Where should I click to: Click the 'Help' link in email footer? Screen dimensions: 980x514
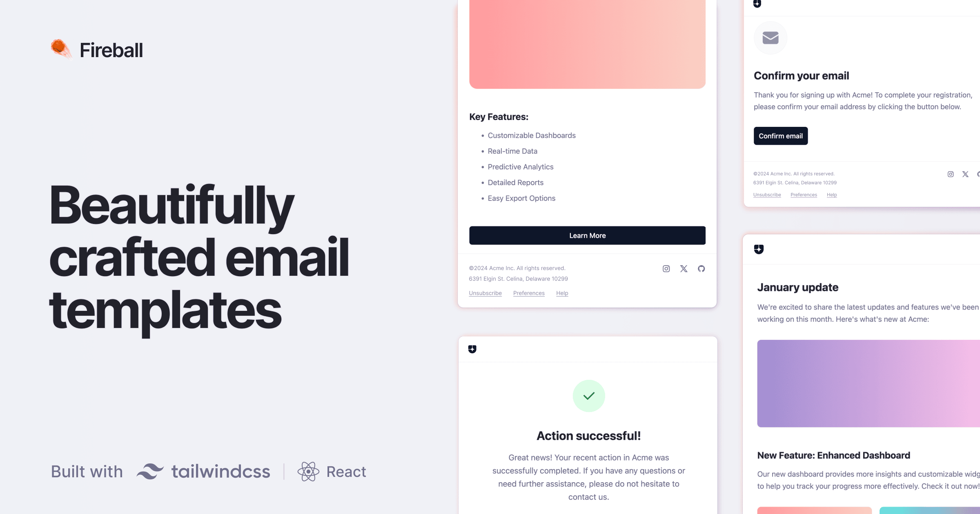[x=561, y=292]
